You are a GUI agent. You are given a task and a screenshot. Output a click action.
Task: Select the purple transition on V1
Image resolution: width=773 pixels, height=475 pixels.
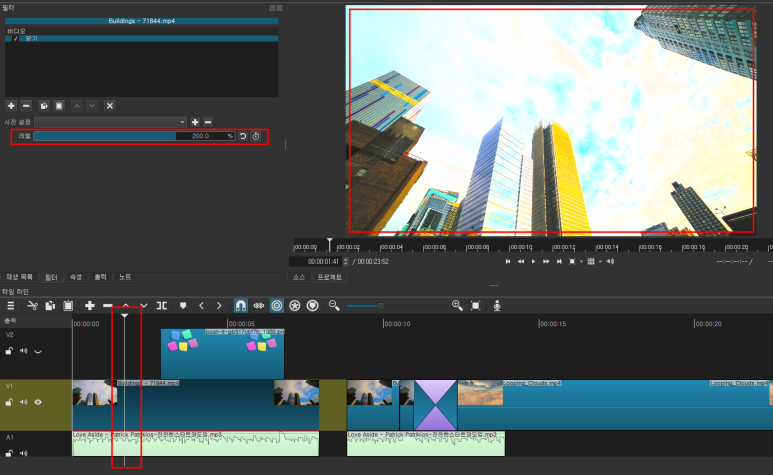436,405
